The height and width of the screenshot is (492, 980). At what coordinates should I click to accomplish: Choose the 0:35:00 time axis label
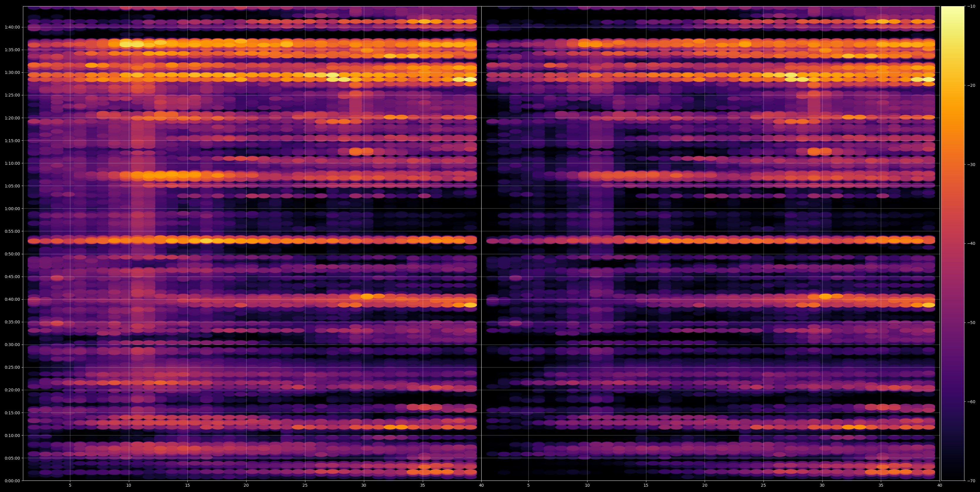pyautogui.click(x=13, y=322)
